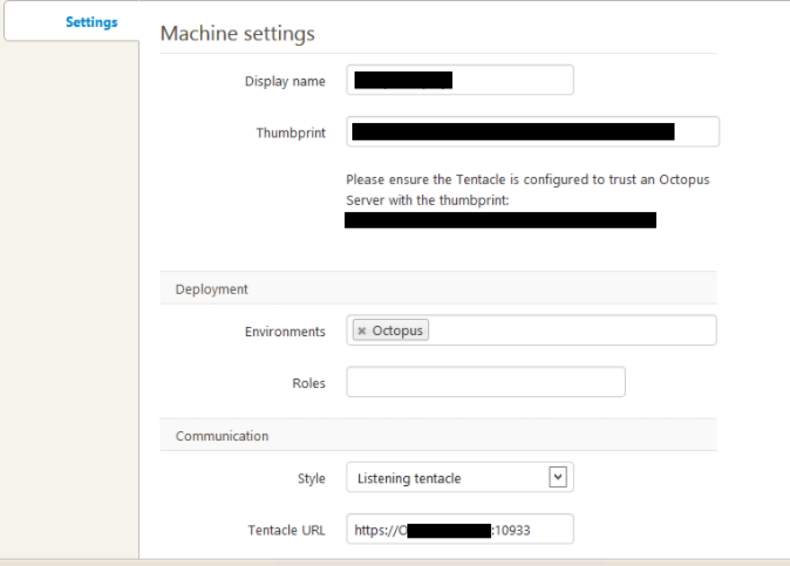Click the Display name label
Image resolution: width=790 pixels, height=566 pixels.
[285, 81]
